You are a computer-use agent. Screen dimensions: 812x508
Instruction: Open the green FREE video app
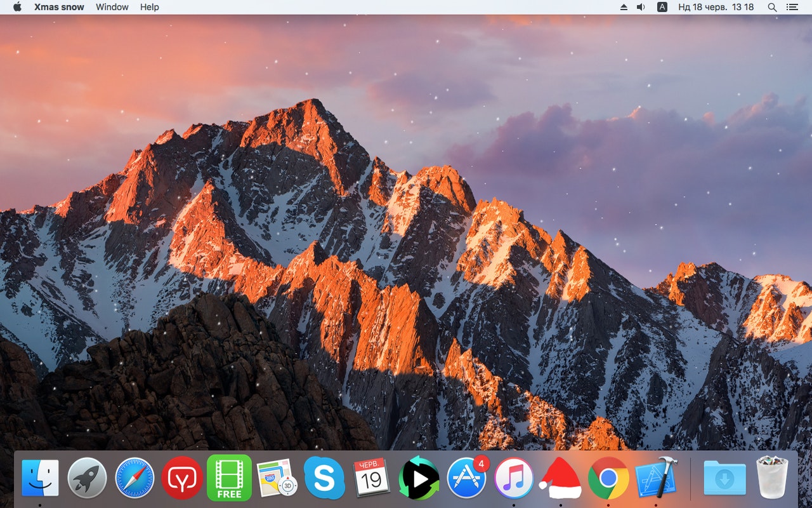(229, 478)
